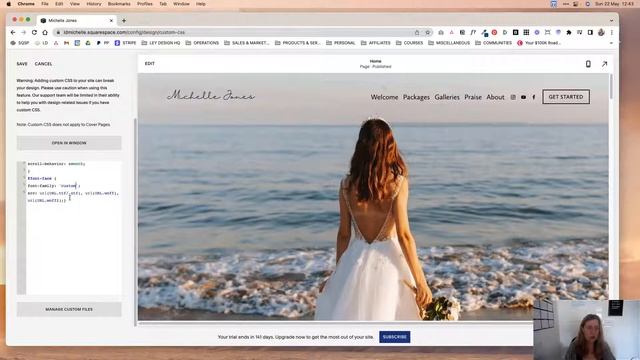Open the Facebook social link in header
Screen dimensions: 640x360
(x=533, y=97)
